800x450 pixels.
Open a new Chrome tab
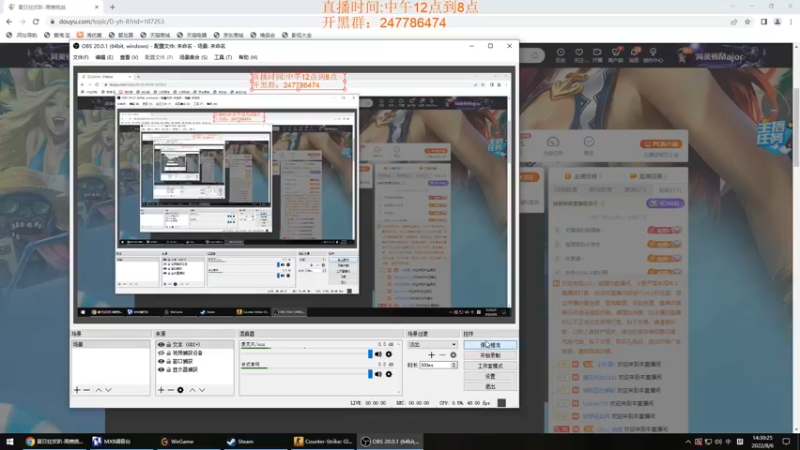tap(112, 7)
